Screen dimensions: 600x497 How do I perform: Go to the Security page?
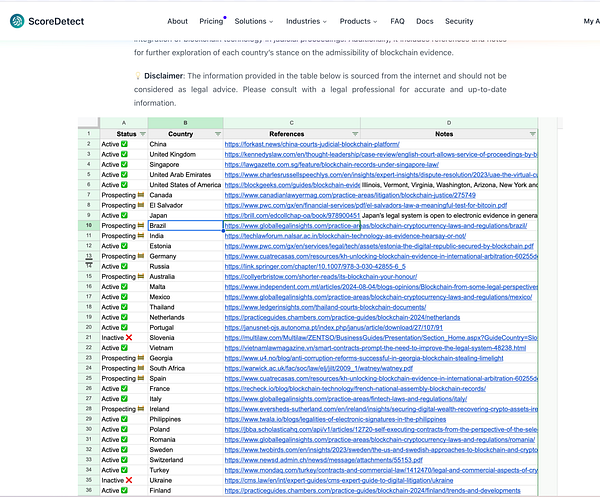(459, 21)
